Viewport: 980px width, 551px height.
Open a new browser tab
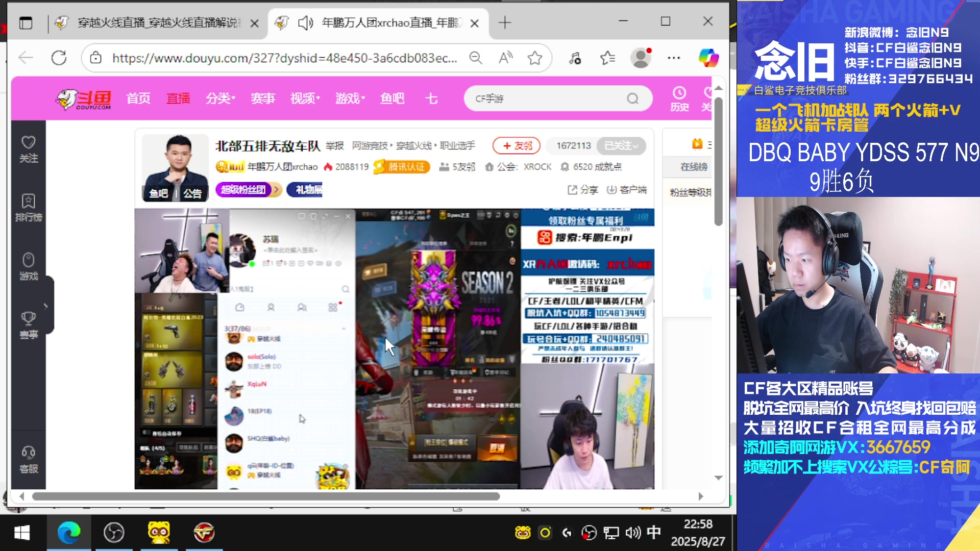[504, 22]
